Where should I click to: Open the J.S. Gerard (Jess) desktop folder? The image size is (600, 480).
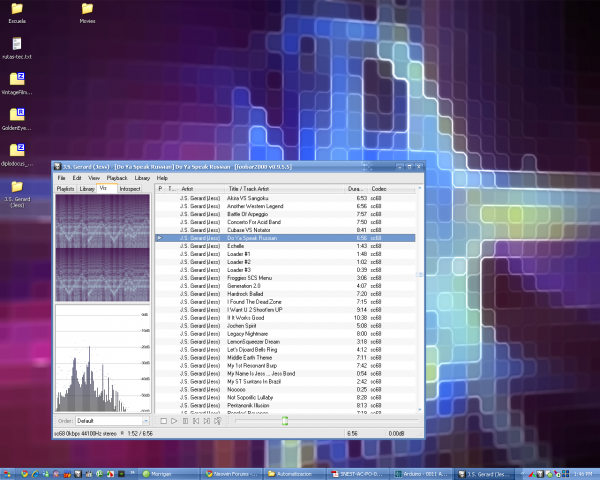click(x=17, y=194)
